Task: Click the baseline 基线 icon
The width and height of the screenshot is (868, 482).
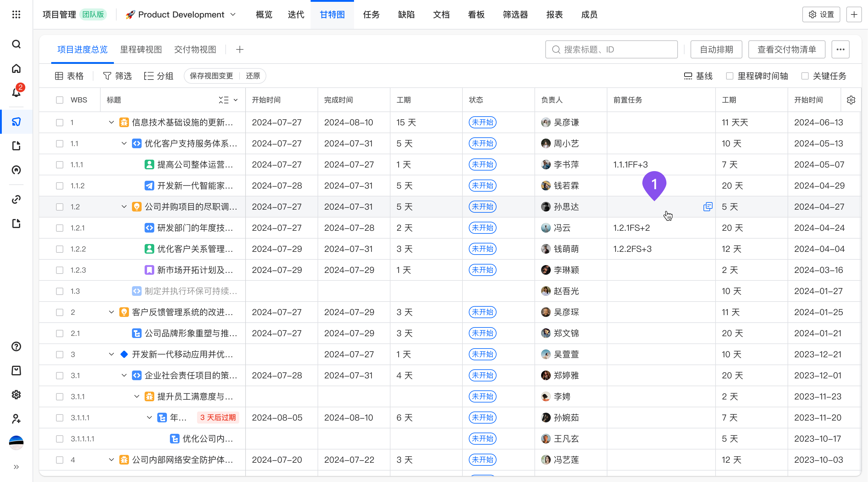Action: pyautogui.click(x=688, y=76)
